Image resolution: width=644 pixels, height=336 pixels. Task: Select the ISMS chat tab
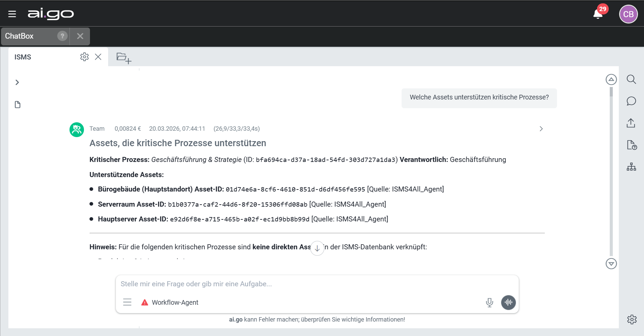[23, 57]
